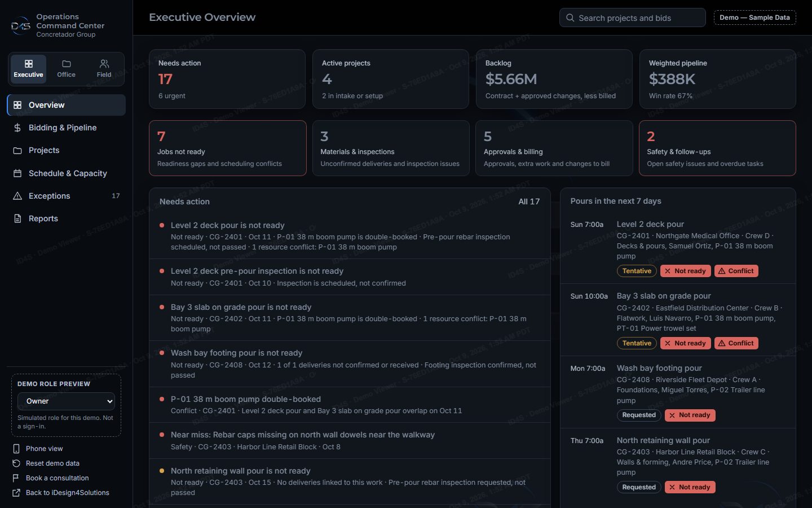812x508 pixels.
Task: Click Not ready tag on Bay 3 slab pour
Action: (685, 343)
